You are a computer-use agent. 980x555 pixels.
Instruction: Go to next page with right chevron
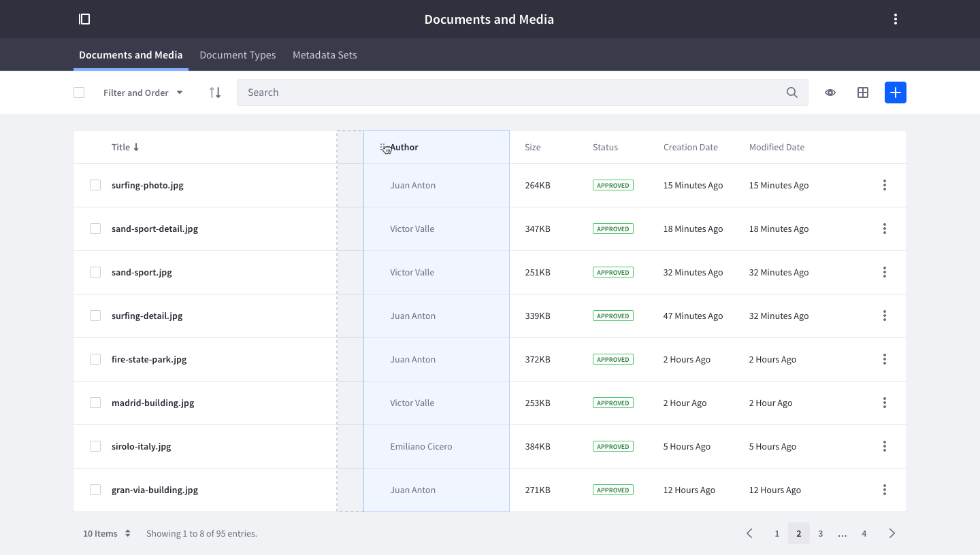point(892,533)
